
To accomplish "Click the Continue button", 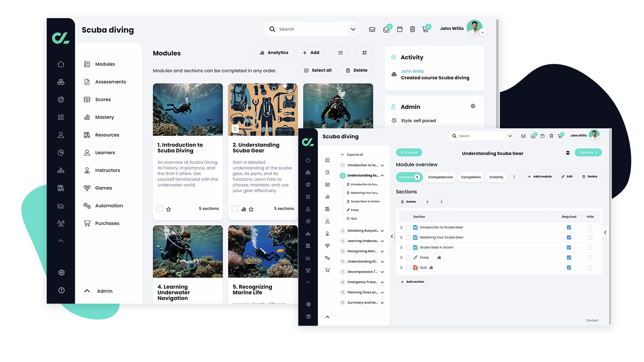I will (588, 152).
